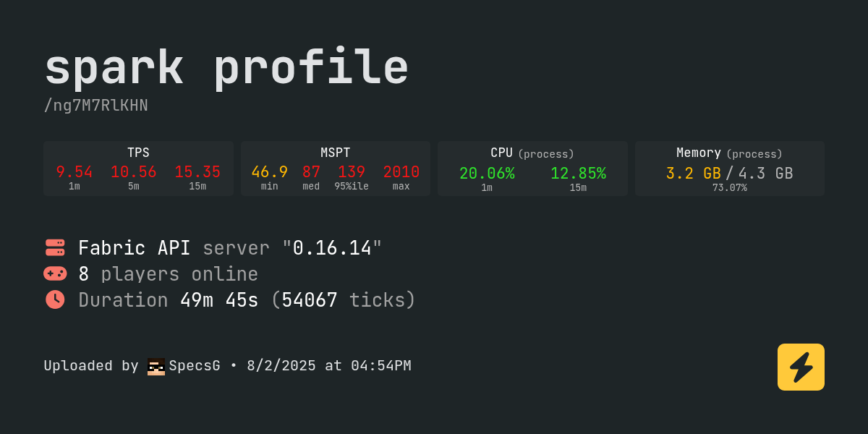Click the /ng7M7RlKHN profile path
Screen dimensions: 868x434
tap(95, 106)
